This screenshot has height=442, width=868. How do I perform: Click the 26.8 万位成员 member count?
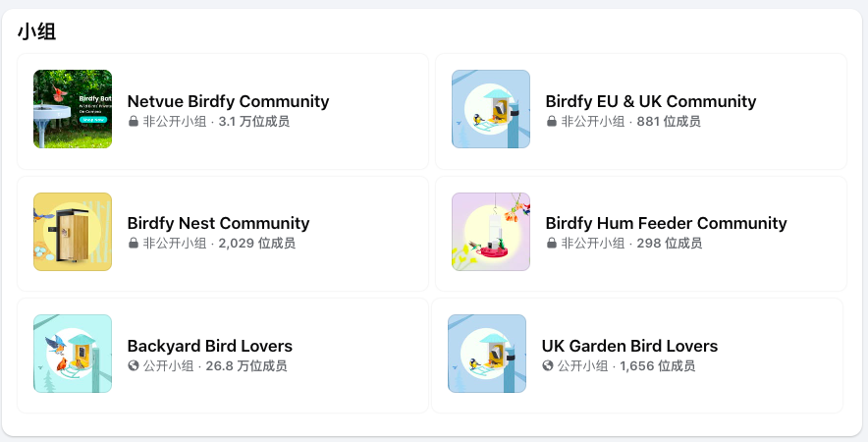point(244,366)
